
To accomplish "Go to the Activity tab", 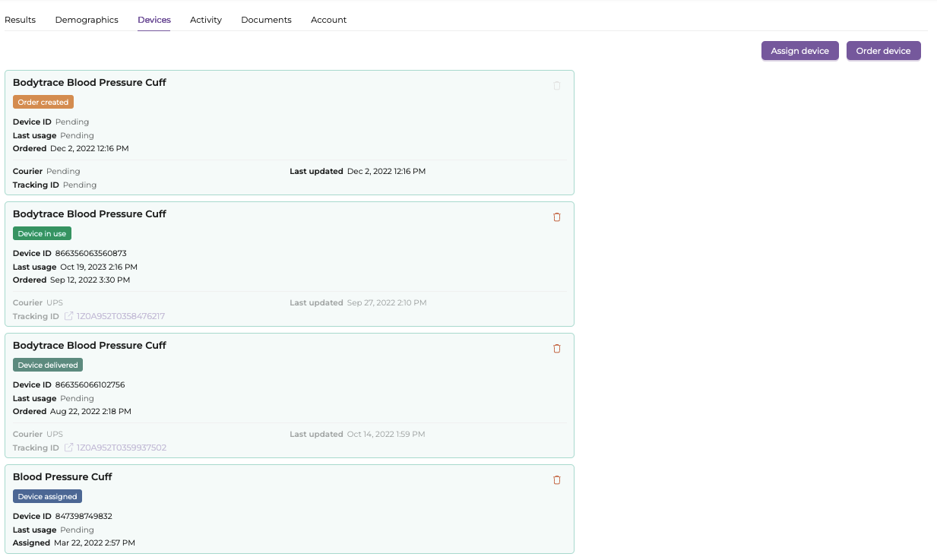I will (206, 20).
